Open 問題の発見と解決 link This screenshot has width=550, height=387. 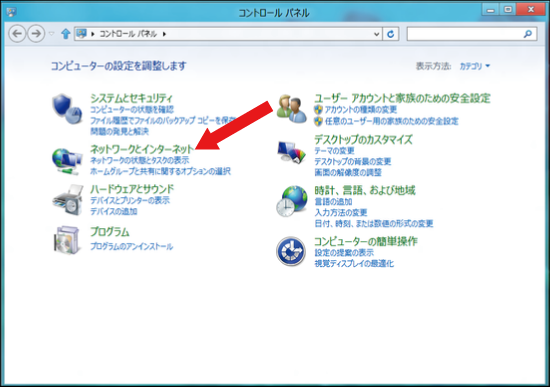tap(120, 131)
